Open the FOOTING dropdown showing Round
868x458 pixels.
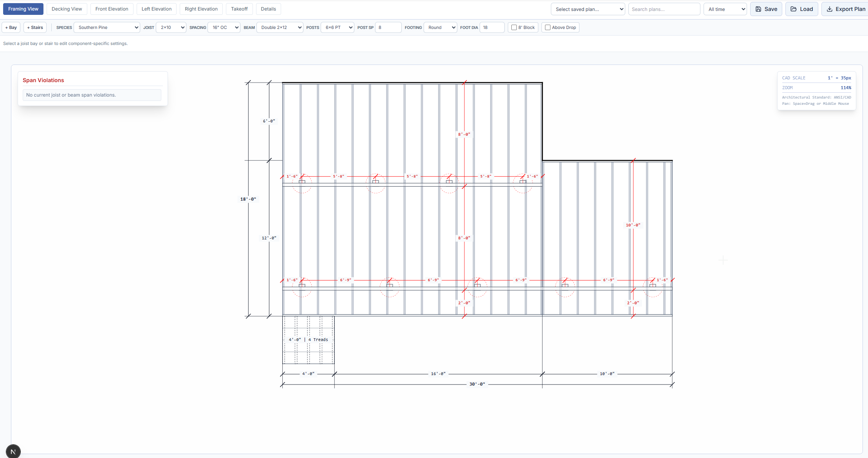click(440, 27)
